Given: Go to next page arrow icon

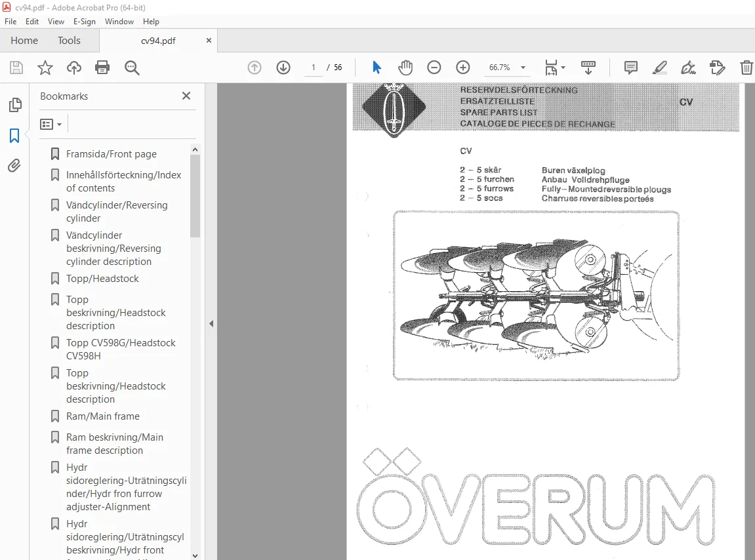Looking at the screenshot, I should pos(283,68).
